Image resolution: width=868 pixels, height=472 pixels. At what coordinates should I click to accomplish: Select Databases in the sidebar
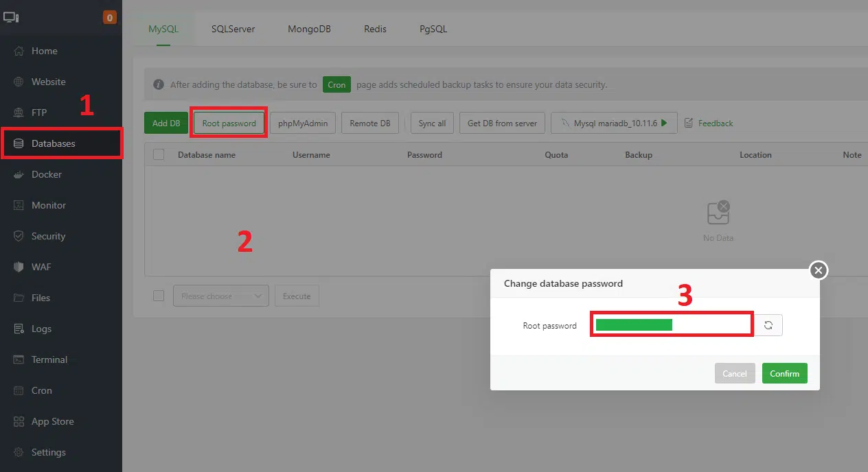pos(61,143)
